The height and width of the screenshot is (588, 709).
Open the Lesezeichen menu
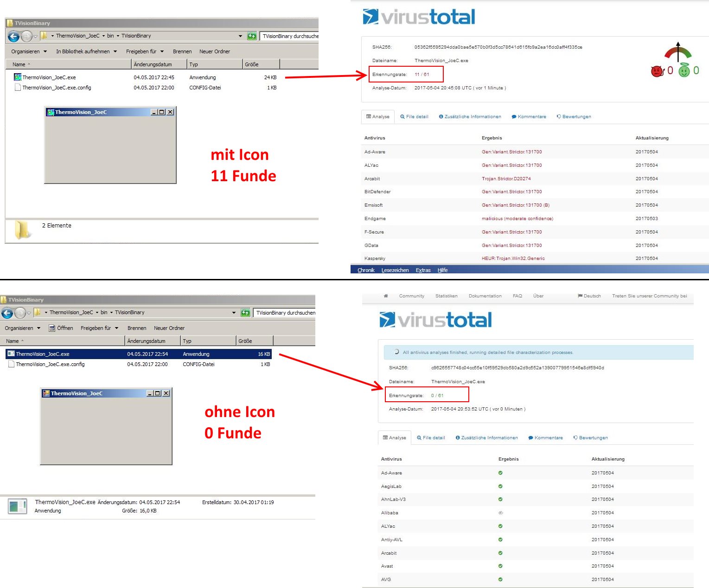(x=395, y=270)
